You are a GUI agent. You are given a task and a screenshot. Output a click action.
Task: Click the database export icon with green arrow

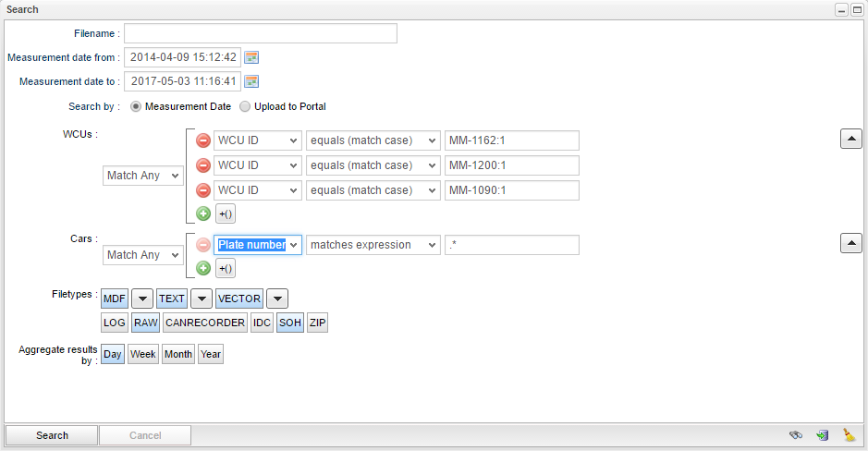(822, 435)
